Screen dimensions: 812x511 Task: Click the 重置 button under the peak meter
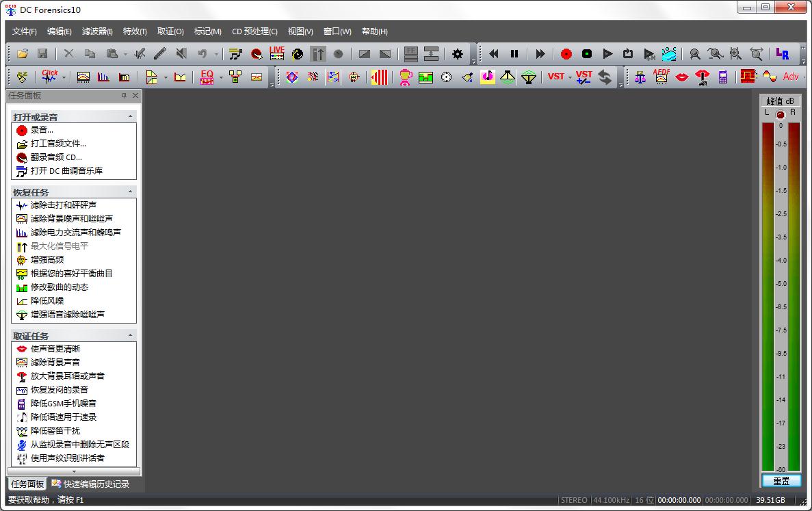click(x=781, y=481)
